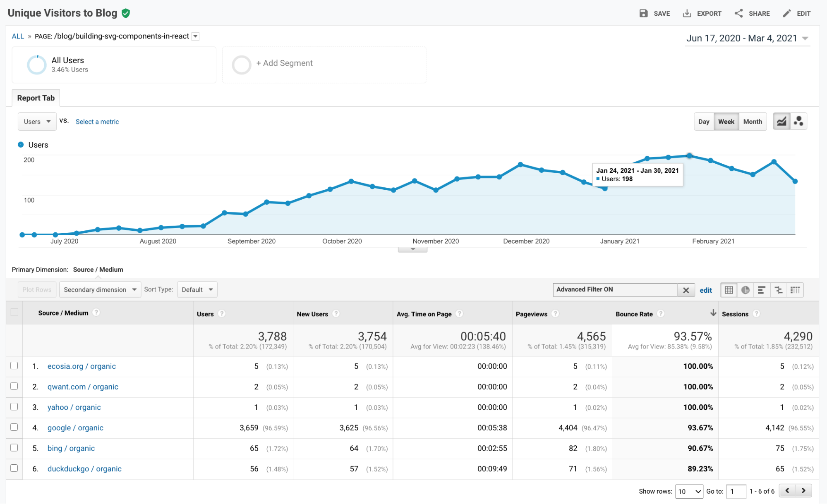
Task: Check the bing / organic row
Action: pos(14,448)
